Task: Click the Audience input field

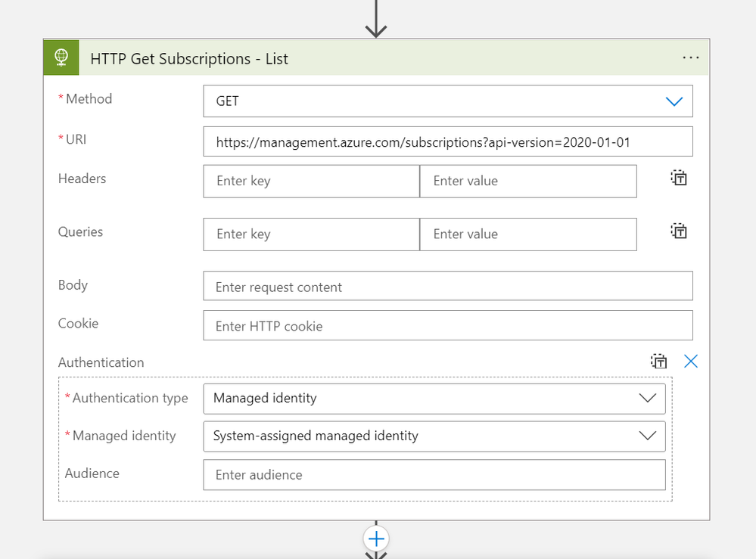Action: [x=434, y=475]
